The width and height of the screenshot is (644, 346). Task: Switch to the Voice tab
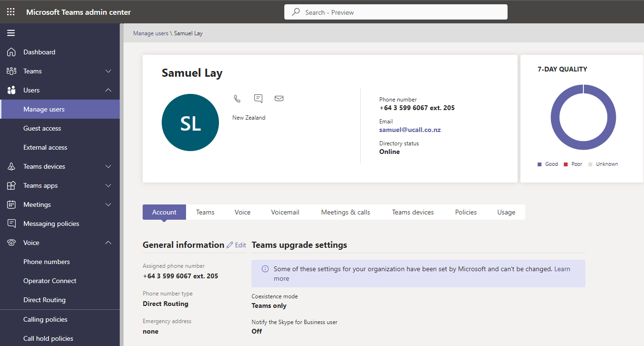click(242, 212)
